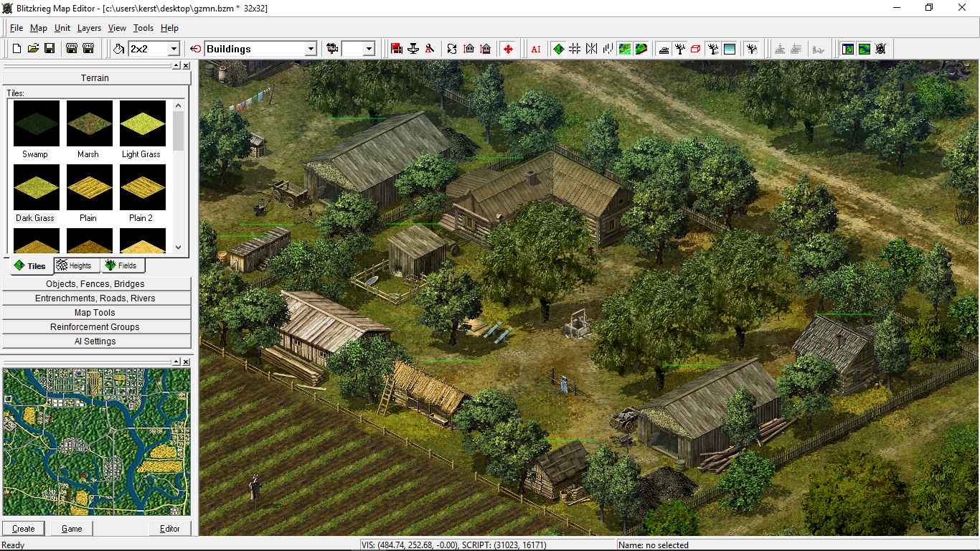Click the tree with arrow icon
This screenshot has width=980, height=551.
pos(751,49)
